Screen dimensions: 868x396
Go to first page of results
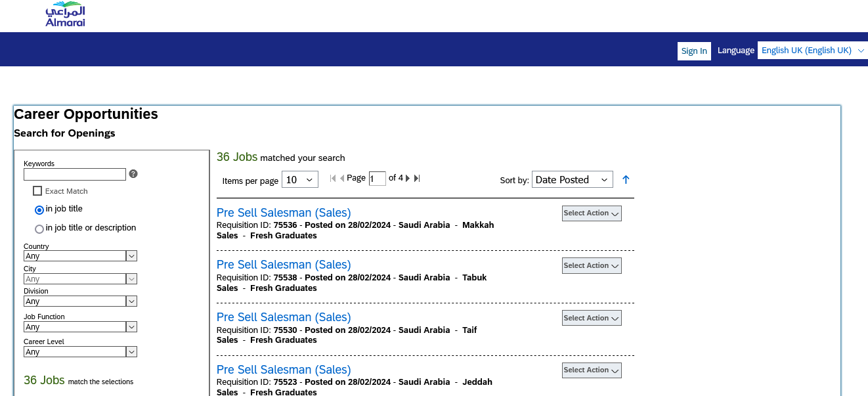[x=333, y=178]
